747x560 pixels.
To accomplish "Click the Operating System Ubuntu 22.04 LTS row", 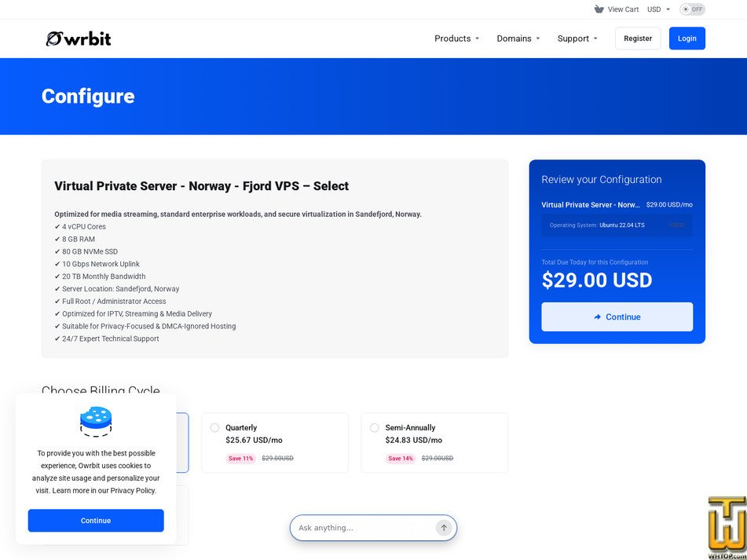I will (617, 225).
